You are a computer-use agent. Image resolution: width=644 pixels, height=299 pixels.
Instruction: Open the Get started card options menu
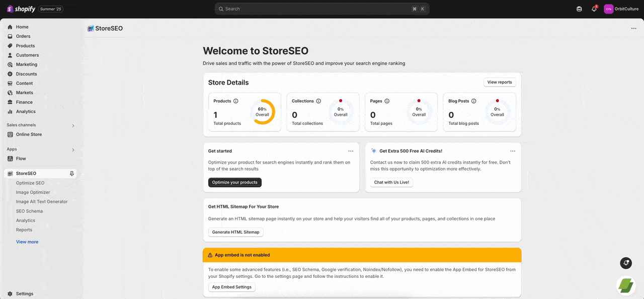coord(351,151)
